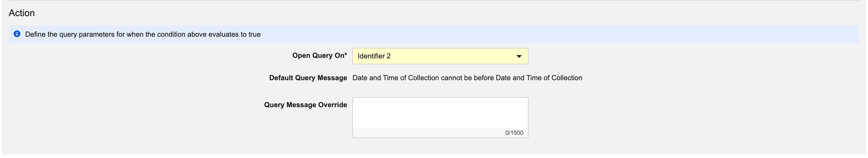Screen dimensions: 868x158
Task: Click the default query message text
Action: 467,78
